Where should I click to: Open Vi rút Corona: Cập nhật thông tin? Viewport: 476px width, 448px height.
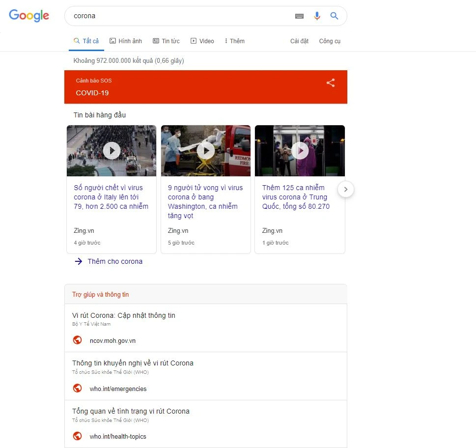coord(124,315)
